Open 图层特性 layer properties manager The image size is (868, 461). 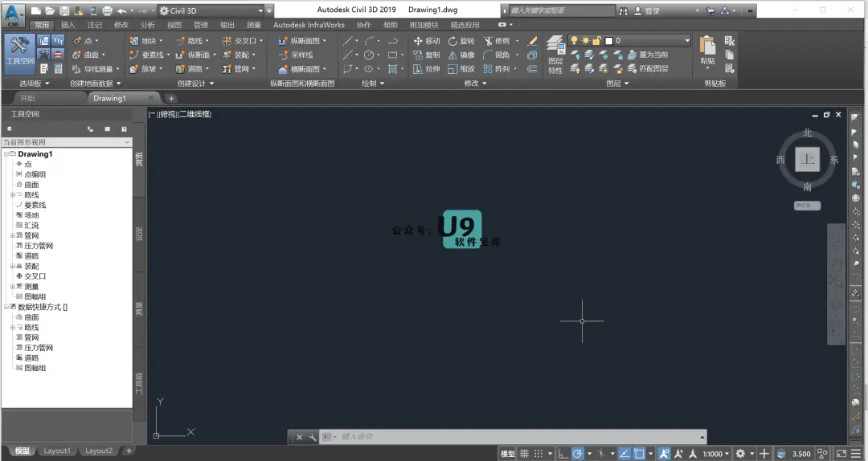[555, 55]
